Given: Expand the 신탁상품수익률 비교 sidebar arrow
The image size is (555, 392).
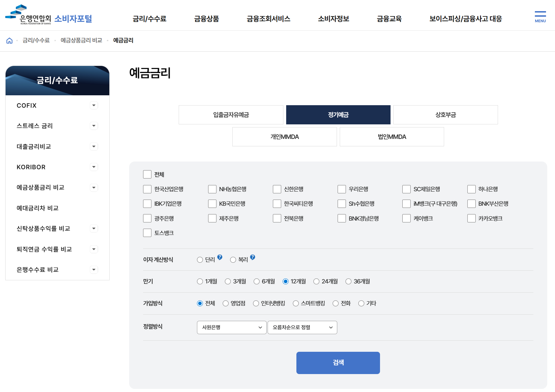Looking at the screenshot, I should coord(94,229).
